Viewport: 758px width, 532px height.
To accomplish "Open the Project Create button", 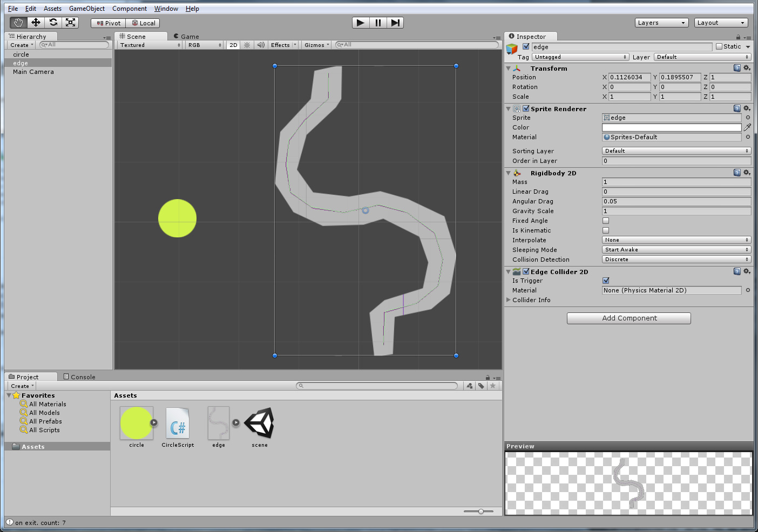I will click(x=22, y=386).
